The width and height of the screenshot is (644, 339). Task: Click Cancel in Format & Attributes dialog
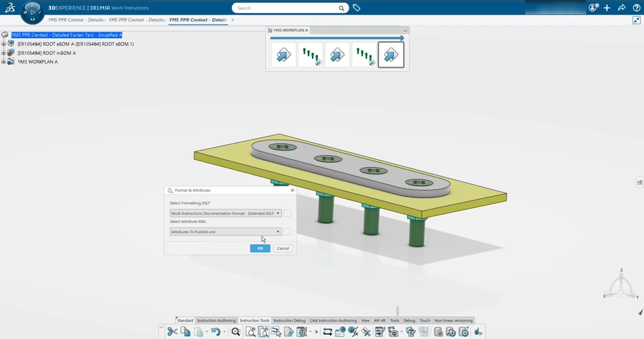tap(283, 248)
